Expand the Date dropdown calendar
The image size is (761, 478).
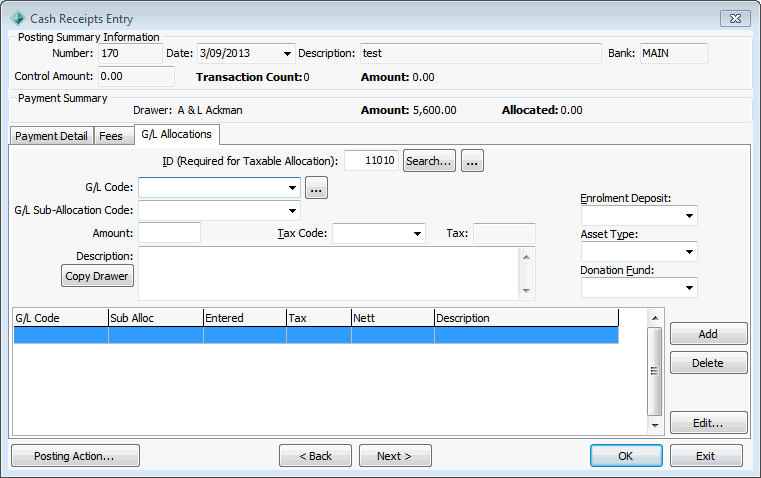287,53
